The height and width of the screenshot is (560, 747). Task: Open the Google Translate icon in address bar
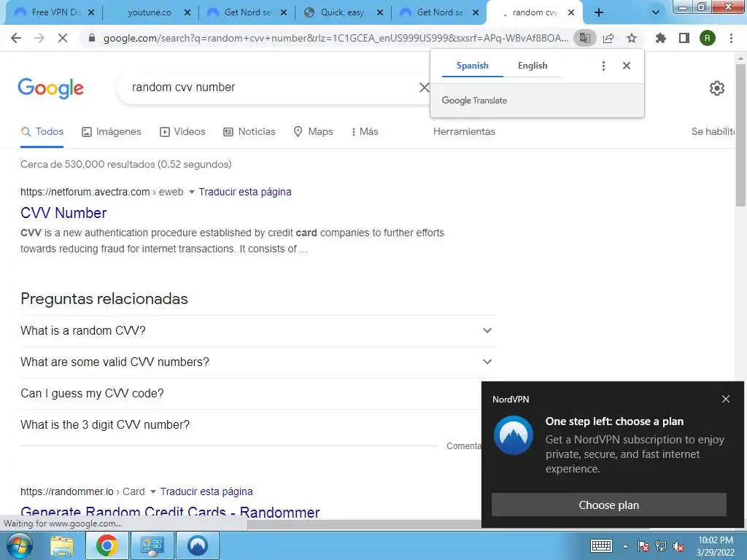pos(584,38)
